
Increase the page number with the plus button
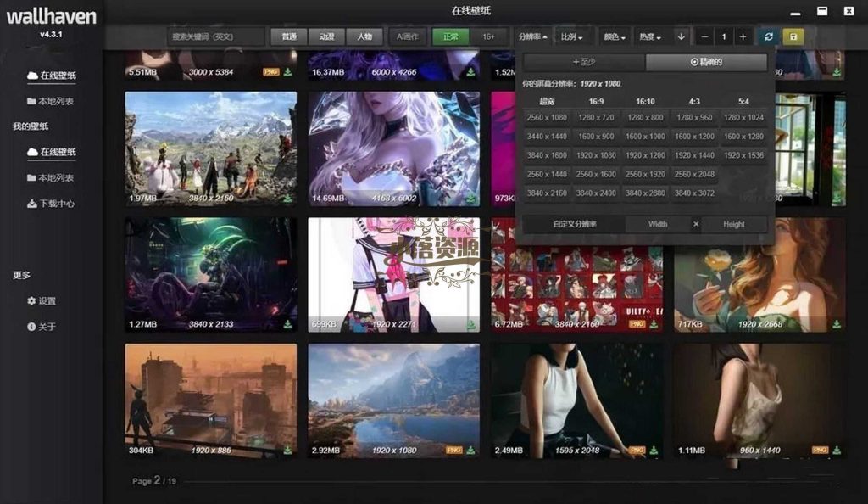743,36
